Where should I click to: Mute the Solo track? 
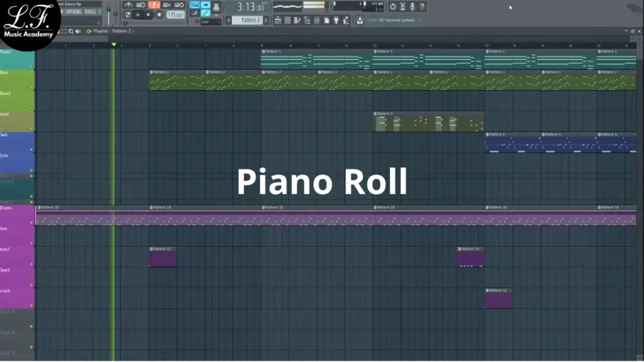pos(33,170)
